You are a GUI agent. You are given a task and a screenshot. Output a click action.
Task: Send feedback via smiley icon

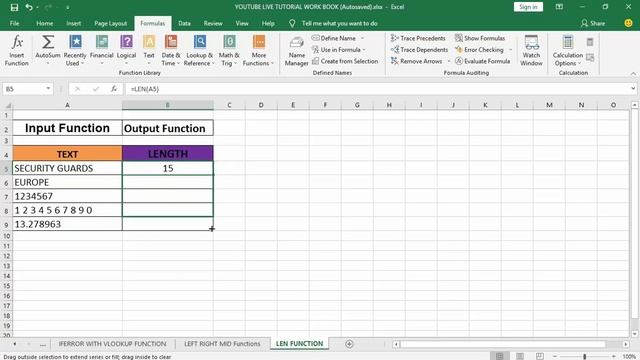(629, 23)
